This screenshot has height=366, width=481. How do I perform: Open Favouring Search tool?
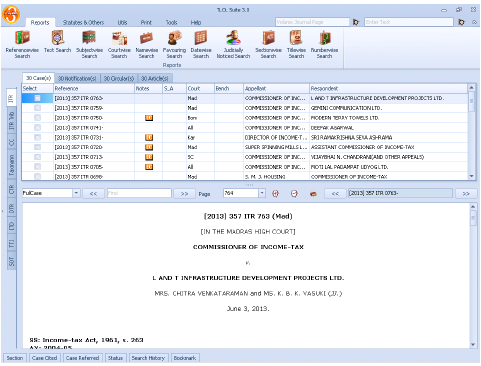click(x=174, y=44)
